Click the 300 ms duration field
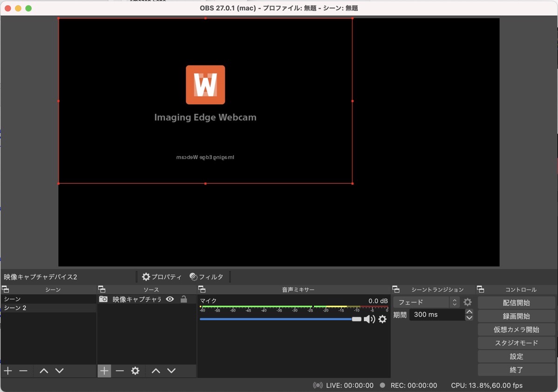Image resolution: width=558 pixels, height=392 pixels. pos(437,314)
